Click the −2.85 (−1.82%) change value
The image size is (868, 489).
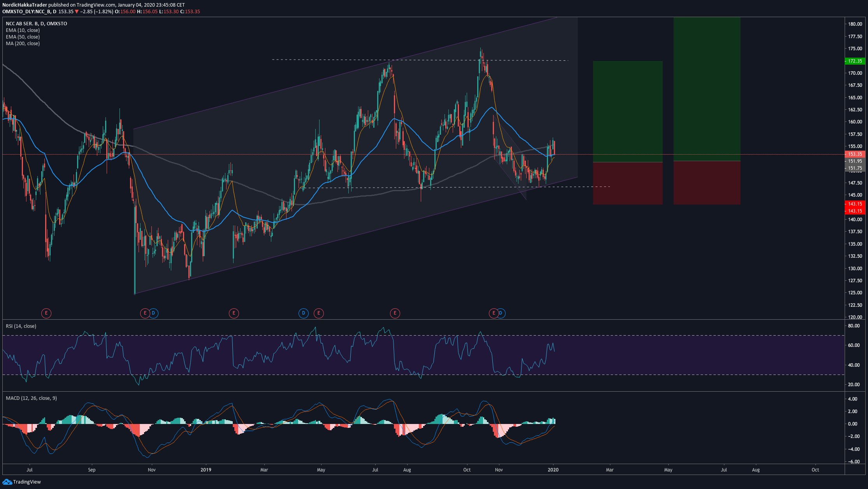97,12
